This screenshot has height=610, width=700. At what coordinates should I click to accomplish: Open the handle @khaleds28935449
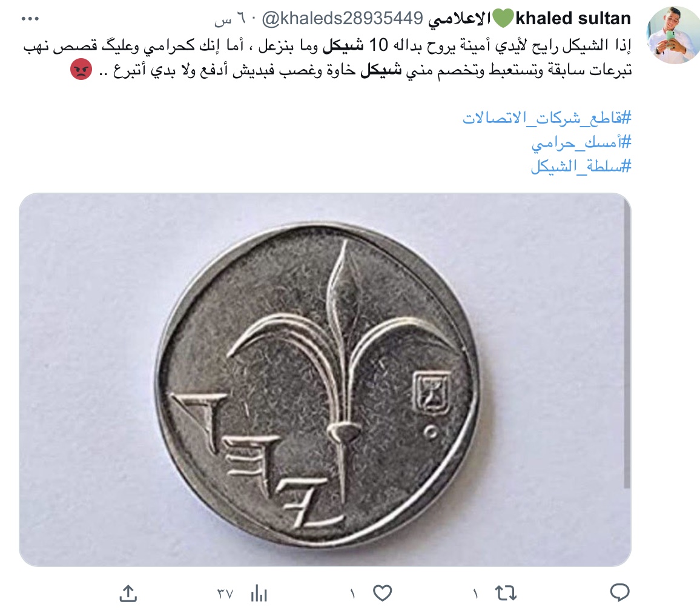tap(342, 19)
